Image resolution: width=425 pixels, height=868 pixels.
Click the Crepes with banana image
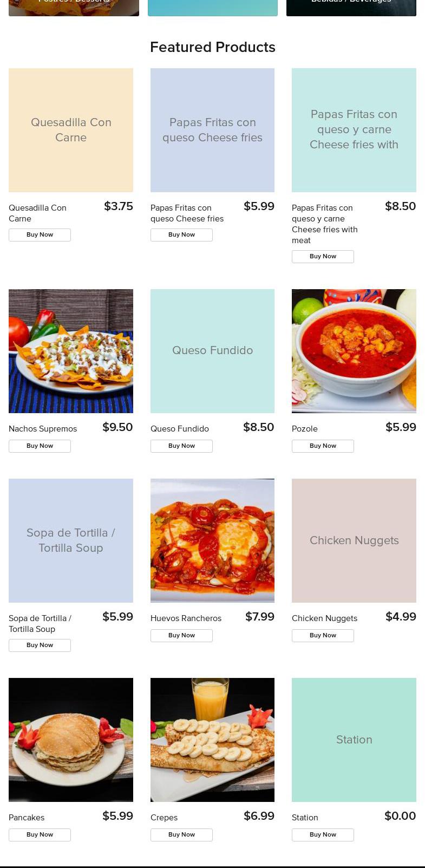click(x=212, y=740)
